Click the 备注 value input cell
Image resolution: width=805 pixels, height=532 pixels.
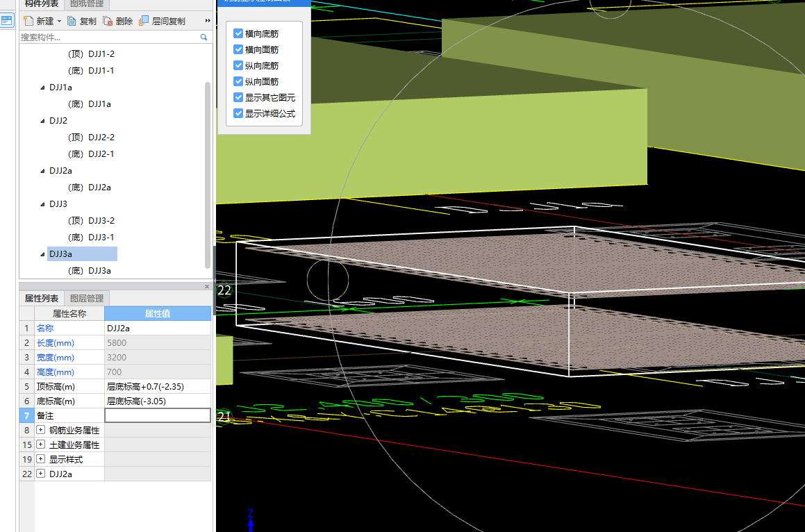[x=158, y=415]
